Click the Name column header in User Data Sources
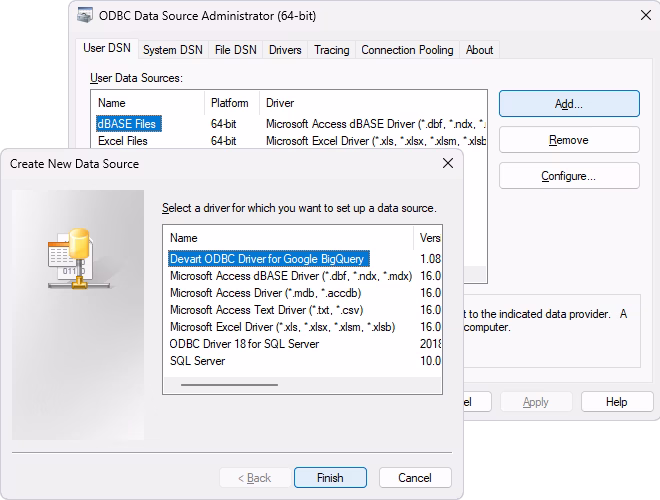This screenshot has height=500, width=660. point(148,103)
